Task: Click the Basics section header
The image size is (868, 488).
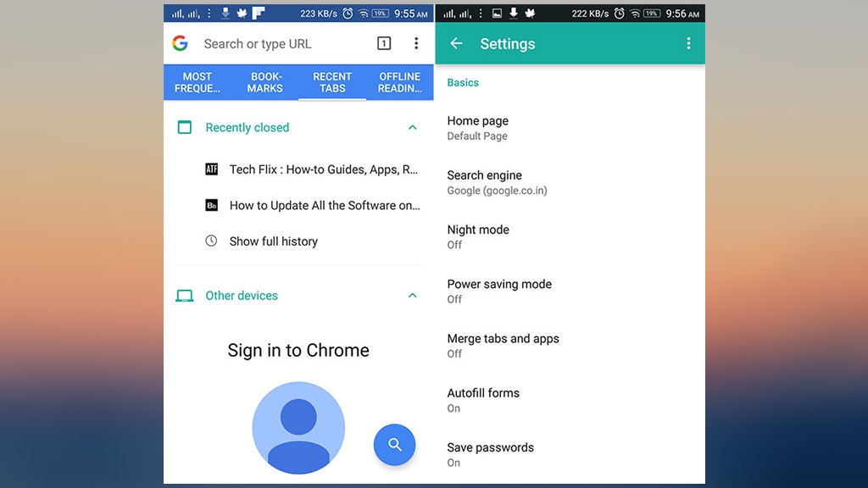Action: point(463,82)
